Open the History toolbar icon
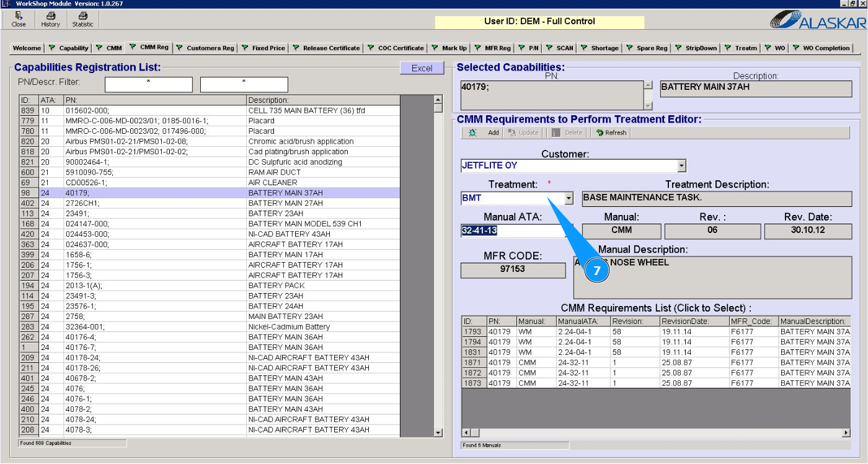This screenshot has height=464, width=868. point(50,16)
